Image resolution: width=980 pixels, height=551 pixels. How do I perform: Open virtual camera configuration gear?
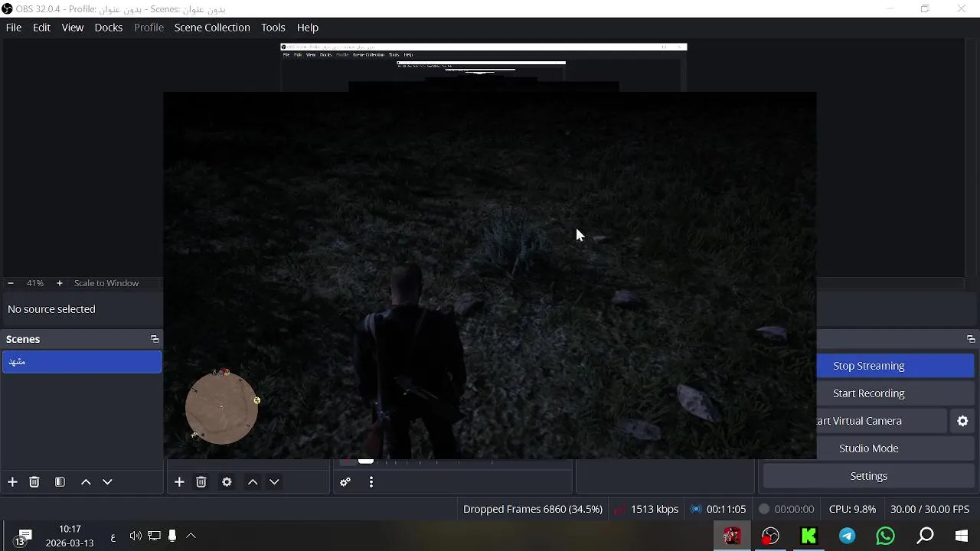click(963, 421)
